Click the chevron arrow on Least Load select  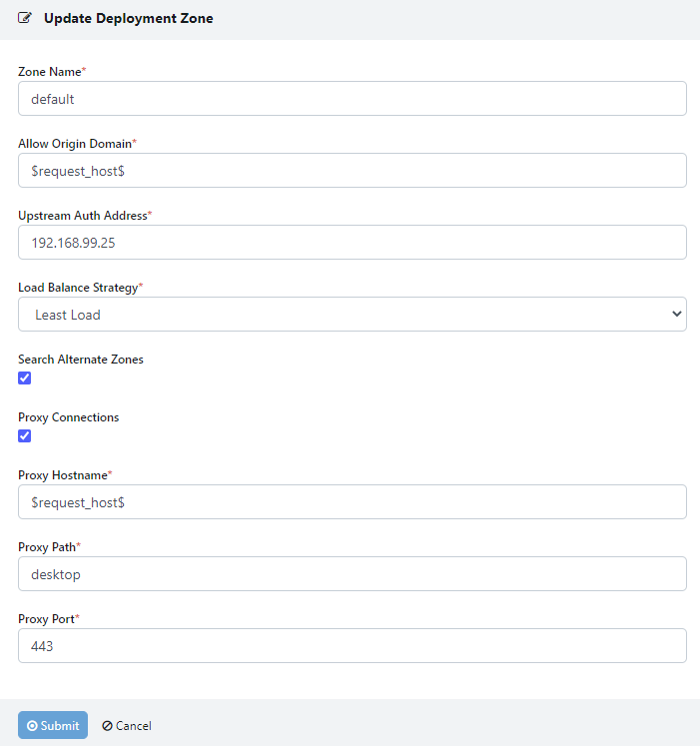(x=676, y=315)
